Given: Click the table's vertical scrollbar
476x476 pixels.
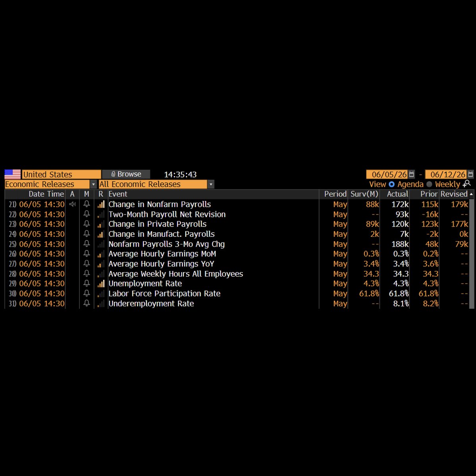Looking at the screenshot, I should tap(472, 254).
